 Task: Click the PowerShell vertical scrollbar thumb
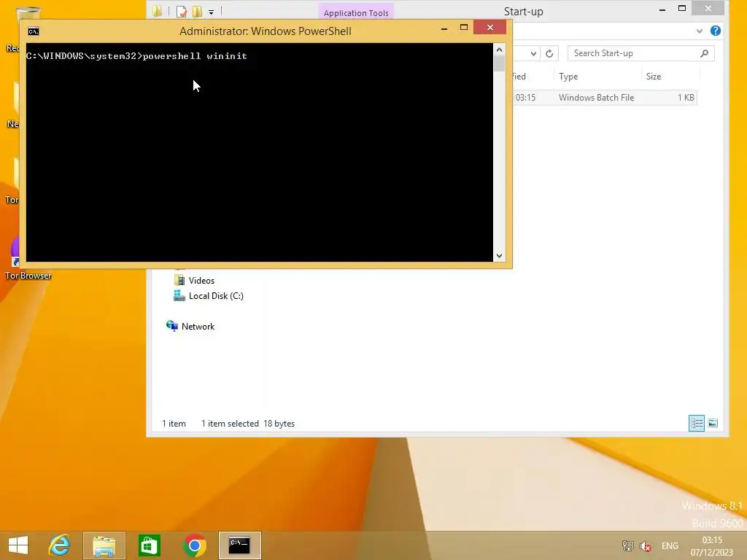coord(499,63)
